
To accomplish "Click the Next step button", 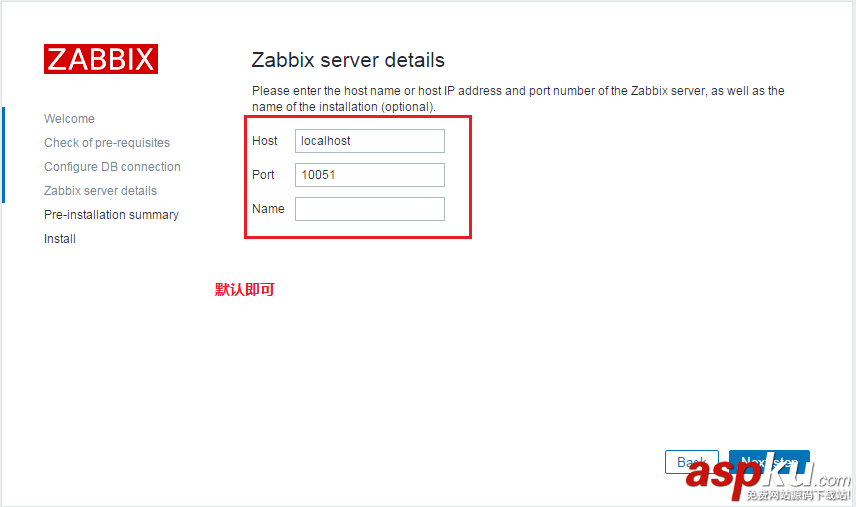I will click(769, 462).
